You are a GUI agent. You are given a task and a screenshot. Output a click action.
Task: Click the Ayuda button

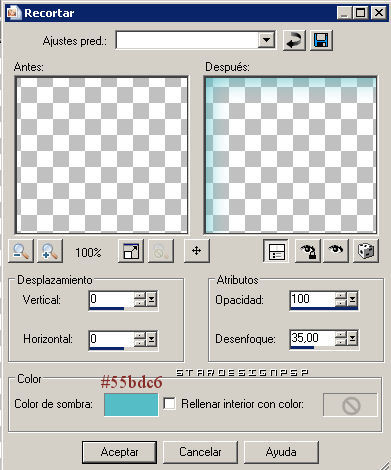281,452
